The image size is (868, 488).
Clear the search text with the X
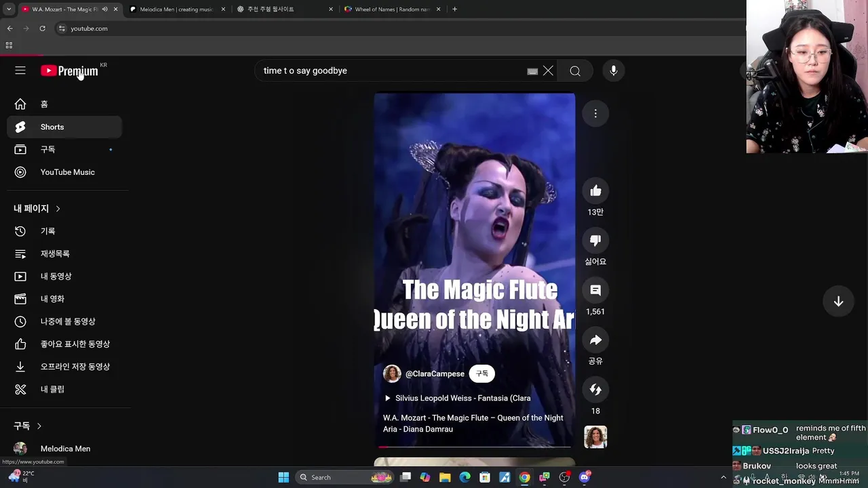click(548, 70)
